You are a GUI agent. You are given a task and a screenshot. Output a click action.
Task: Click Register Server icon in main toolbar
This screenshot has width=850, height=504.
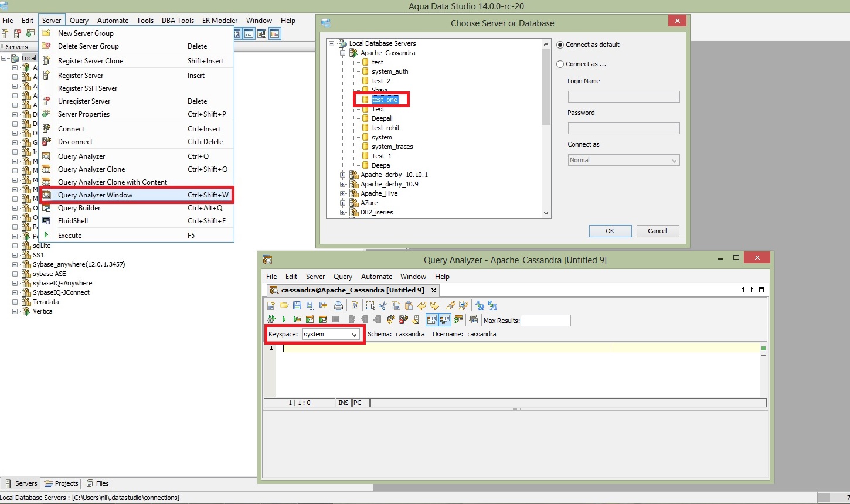pyautogui.click(x=6, y=33)
